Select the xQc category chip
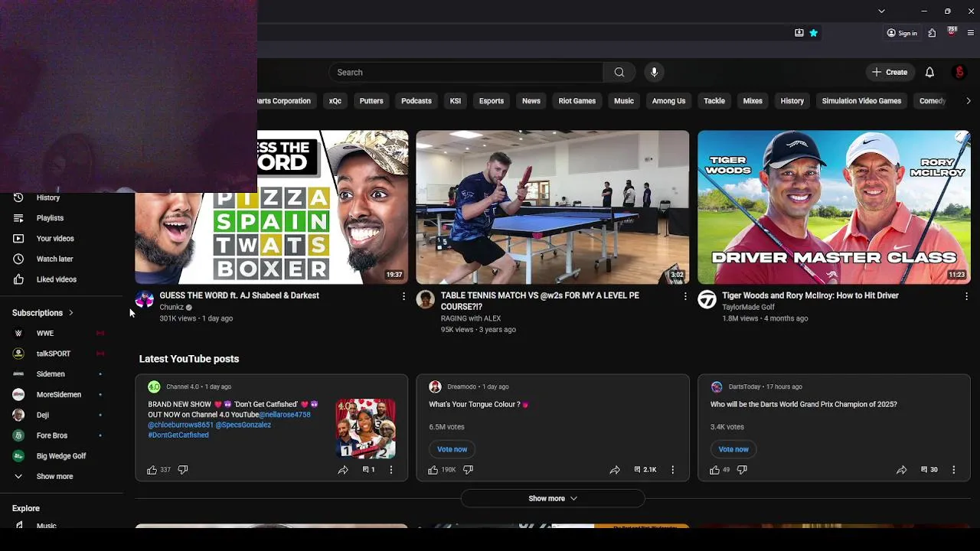 coord(335,101)
